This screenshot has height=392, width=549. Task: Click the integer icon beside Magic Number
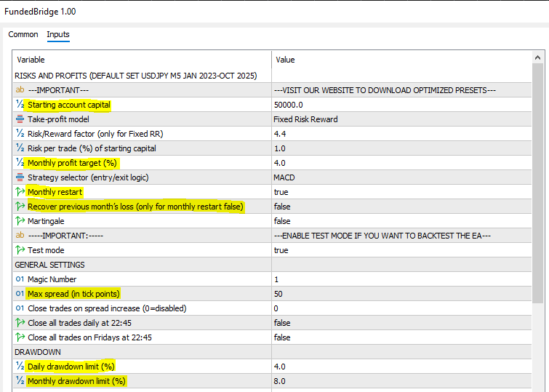click(20, 279)
